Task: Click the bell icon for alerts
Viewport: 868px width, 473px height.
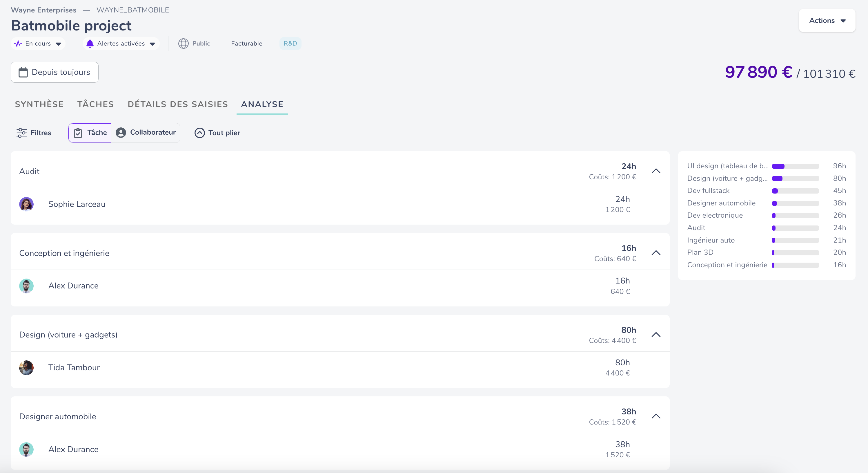Action: coord(90,44)
